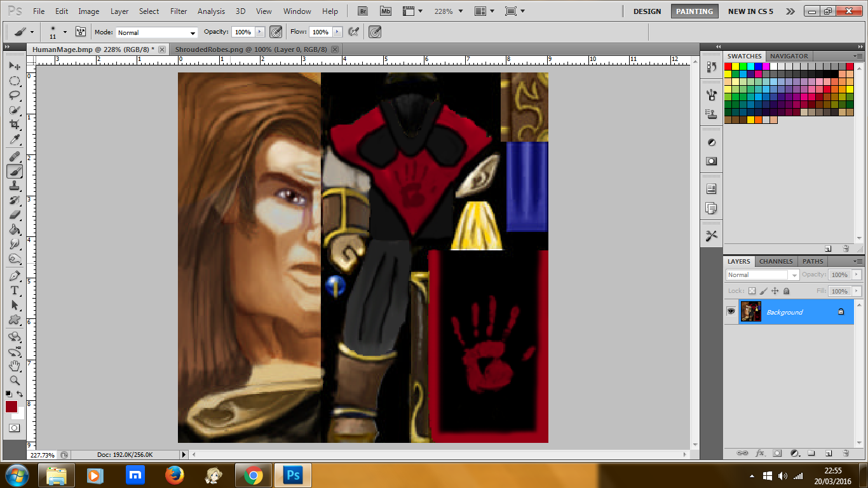The height and width of the screenshot is (488, 868).
Task: Toggle tablet pressure controls opacity
Action: pyautogui.click(x=276, y=32)
